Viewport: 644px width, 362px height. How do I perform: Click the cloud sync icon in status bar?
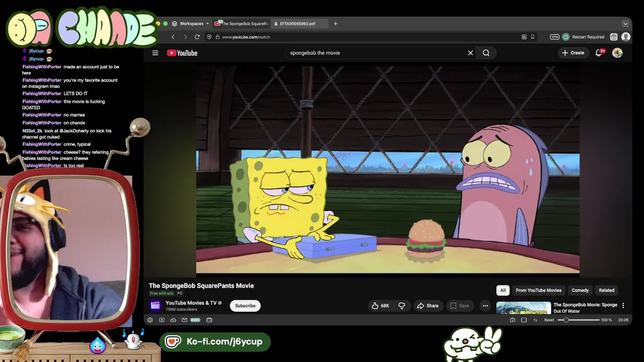tap(173, 320)
